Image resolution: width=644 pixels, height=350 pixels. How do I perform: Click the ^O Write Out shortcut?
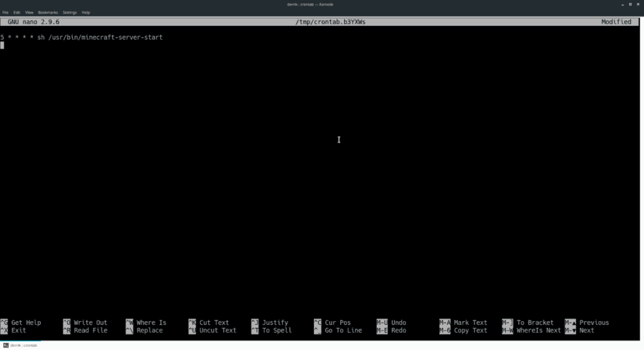pos(85,323)
